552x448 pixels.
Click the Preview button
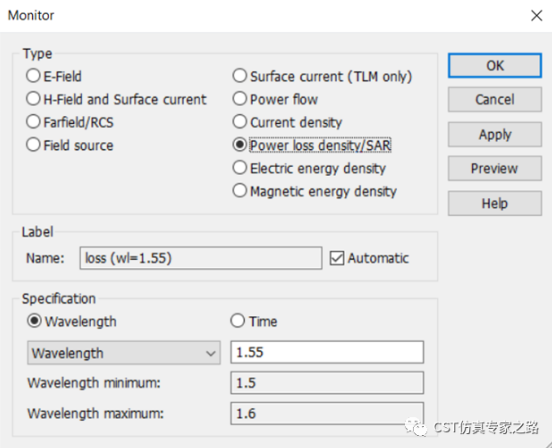click(495, 168)
